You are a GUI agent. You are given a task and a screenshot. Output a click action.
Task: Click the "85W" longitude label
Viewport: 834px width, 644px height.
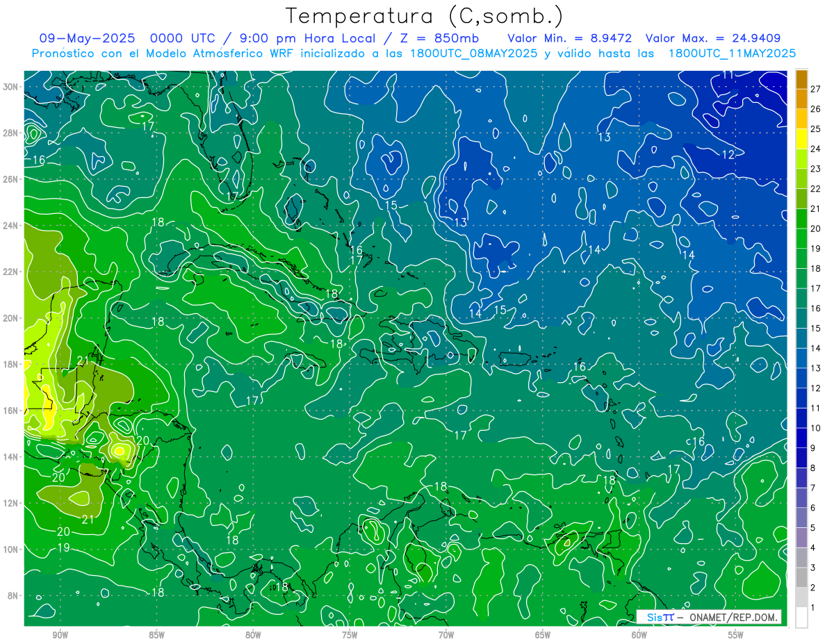156,635
